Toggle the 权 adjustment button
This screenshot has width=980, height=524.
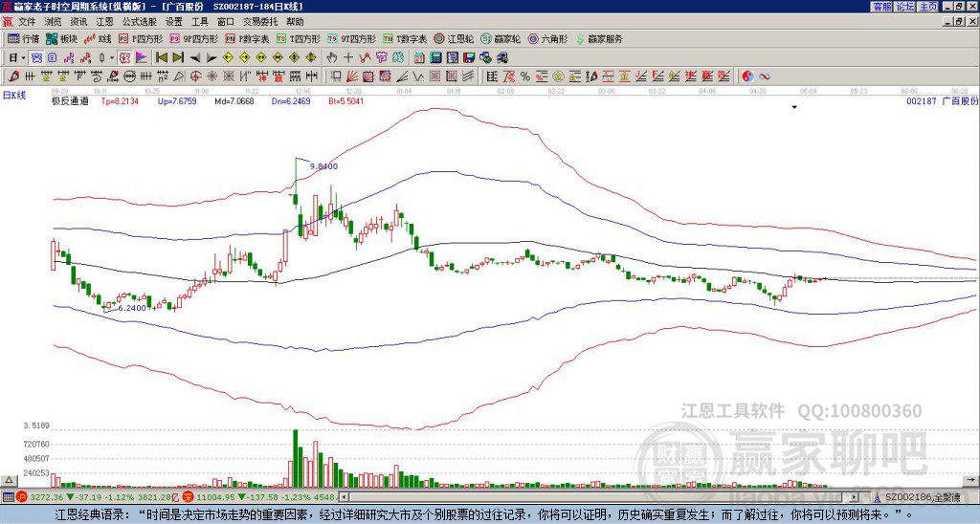coord(124,58)
